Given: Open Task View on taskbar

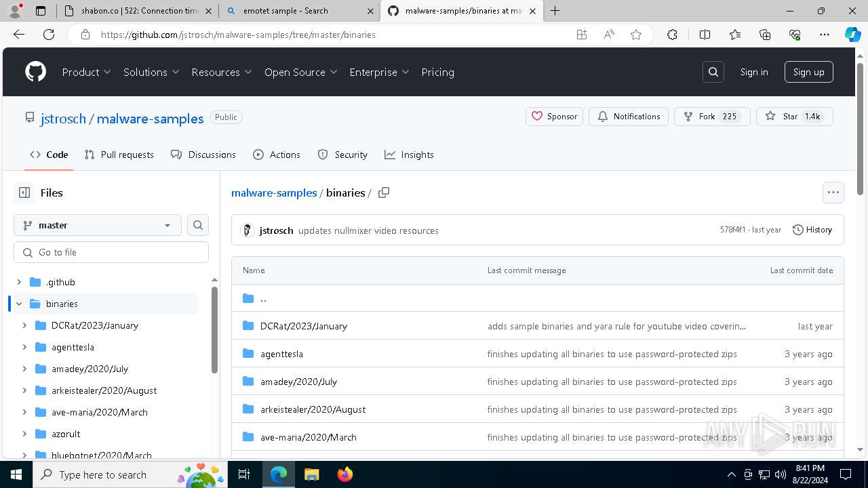Looking at the screenshot, I should coord(244,474).
